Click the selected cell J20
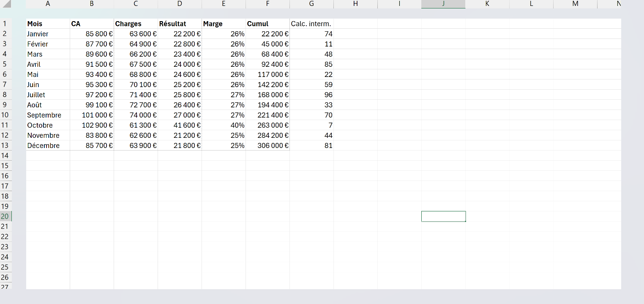Image resolution: width=644 pixels, height=304 pixels. coord(443,216)
